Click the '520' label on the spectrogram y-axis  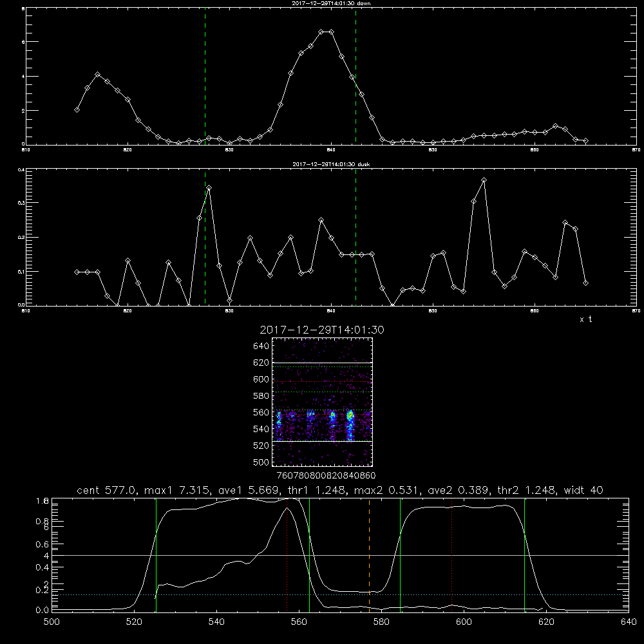click(x=261, y=446)
